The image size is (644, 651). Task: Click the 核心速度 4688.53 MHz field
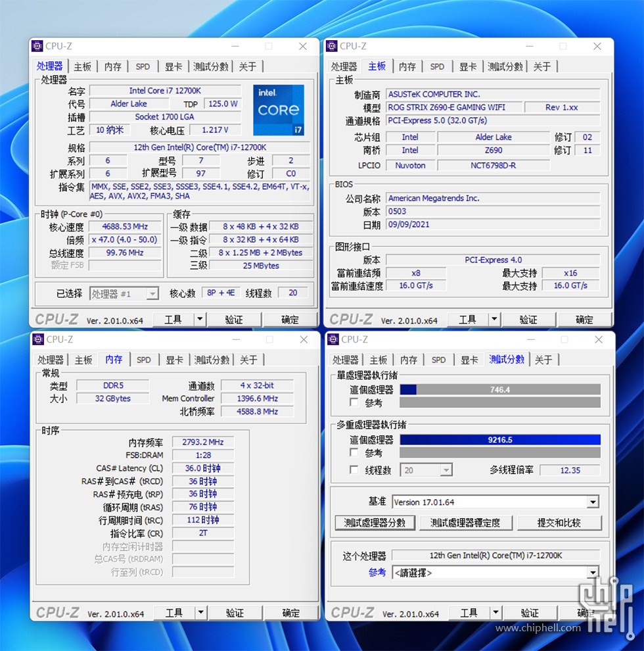tap(125, 227)
